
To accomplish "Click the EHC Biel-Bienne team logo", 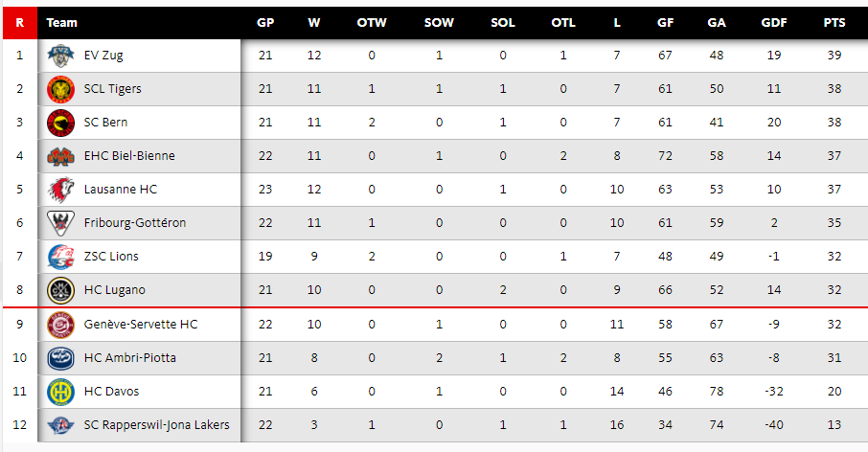I will (x=60, y=156).
